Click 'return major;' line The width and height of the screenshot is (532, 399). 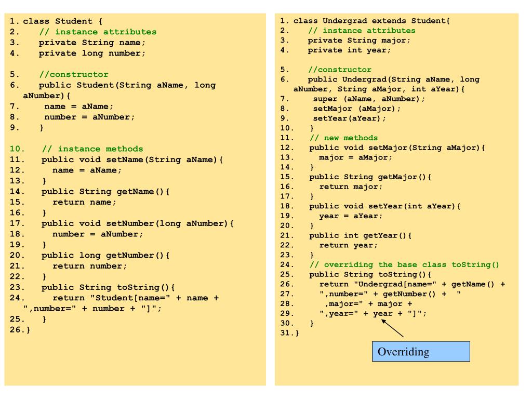click(351, 187)
